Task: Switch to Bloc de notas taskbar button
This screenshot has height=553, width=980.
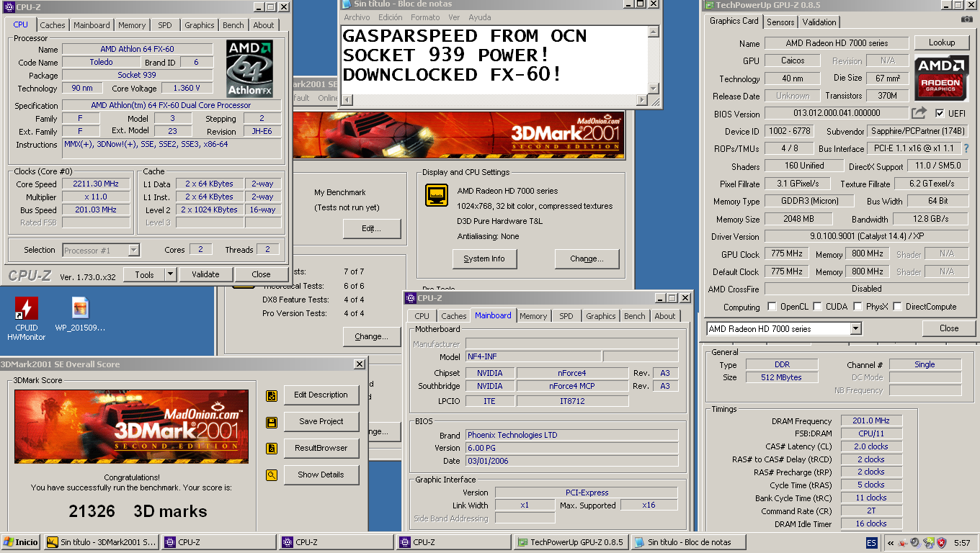Action: pos(688,542)
